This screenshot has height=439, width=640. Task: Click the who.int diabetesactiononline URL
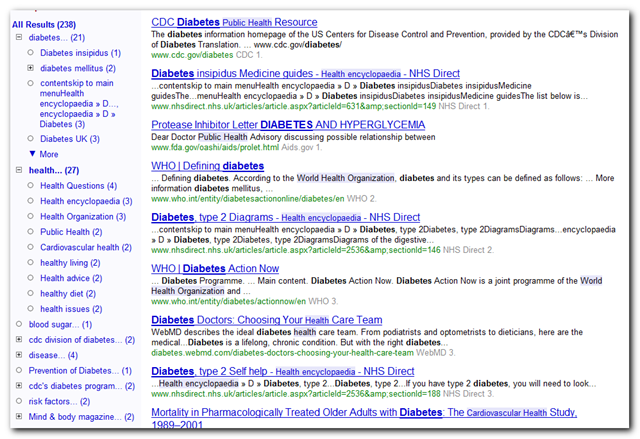[x=248, y=199]
